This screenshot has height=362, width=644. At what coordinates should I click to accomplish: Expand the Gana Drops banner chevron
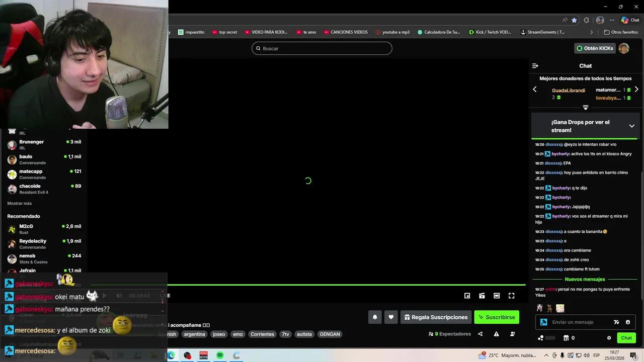pos(632,126)
